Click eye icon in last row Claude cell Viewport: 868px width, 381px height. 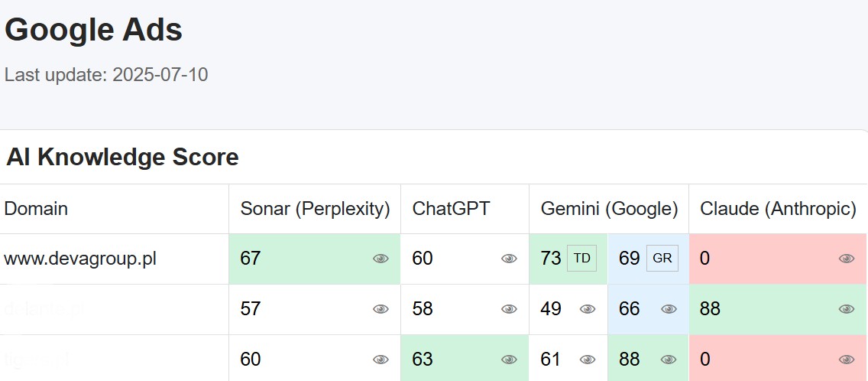(847, 360)
